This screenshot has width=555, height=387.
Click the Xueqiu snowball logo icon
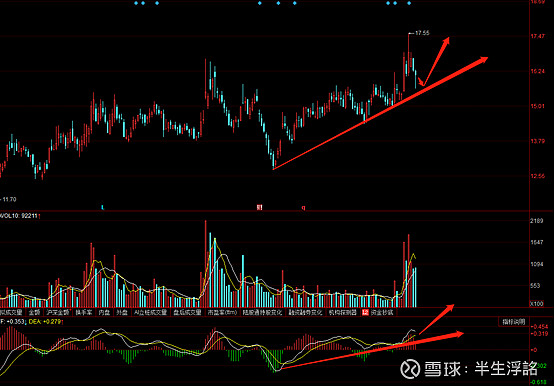410,369
